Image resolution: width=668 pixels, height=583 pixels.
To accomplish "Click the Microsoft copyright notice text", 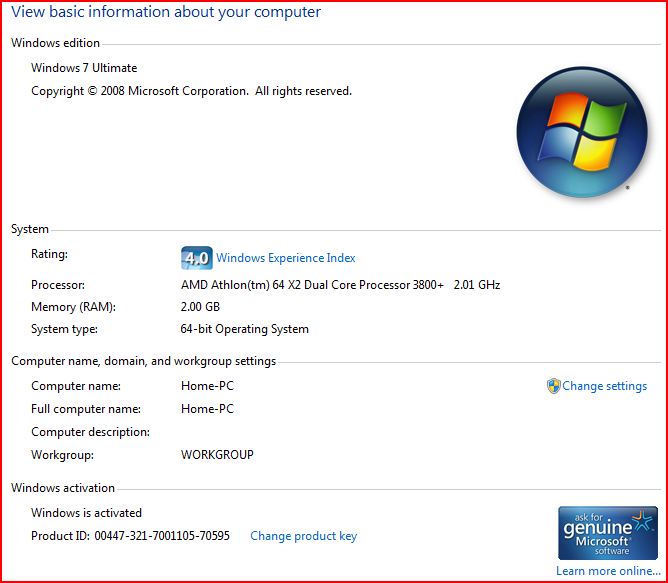I will point(191,91).
